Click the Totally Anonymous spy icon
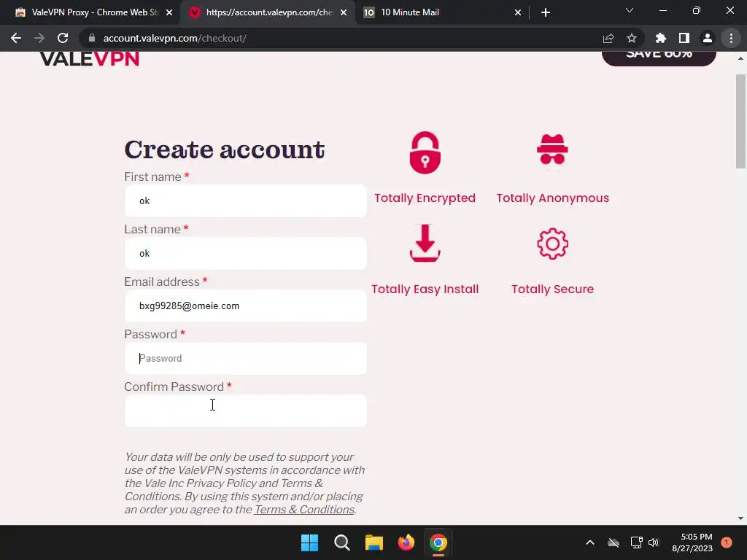Image resolution: width=747 pixels, height=560 pixels. click(x=552, y=149)
